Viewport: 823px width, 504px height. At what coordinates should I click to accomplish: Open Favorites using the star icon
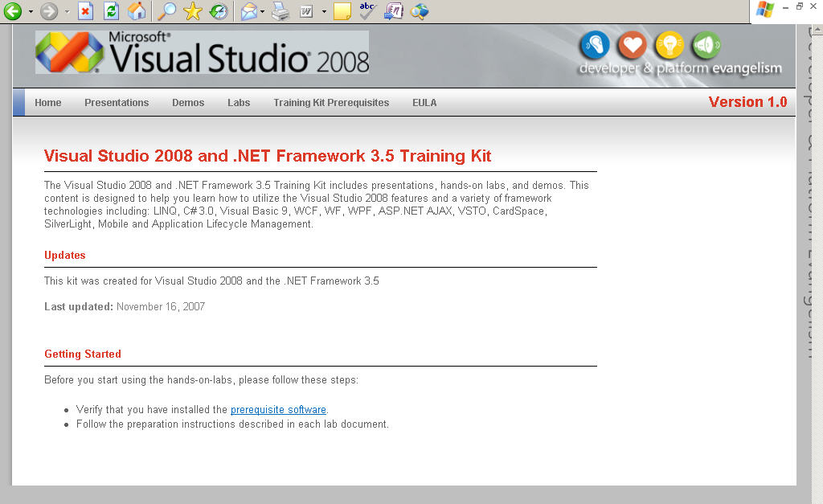192,11
